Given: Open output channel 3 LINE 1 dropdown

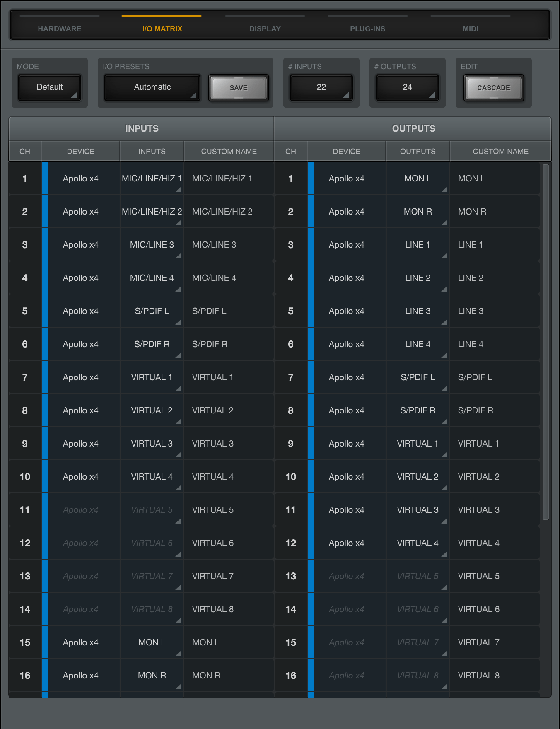Looking at the screenshot, I should [418, 245].
